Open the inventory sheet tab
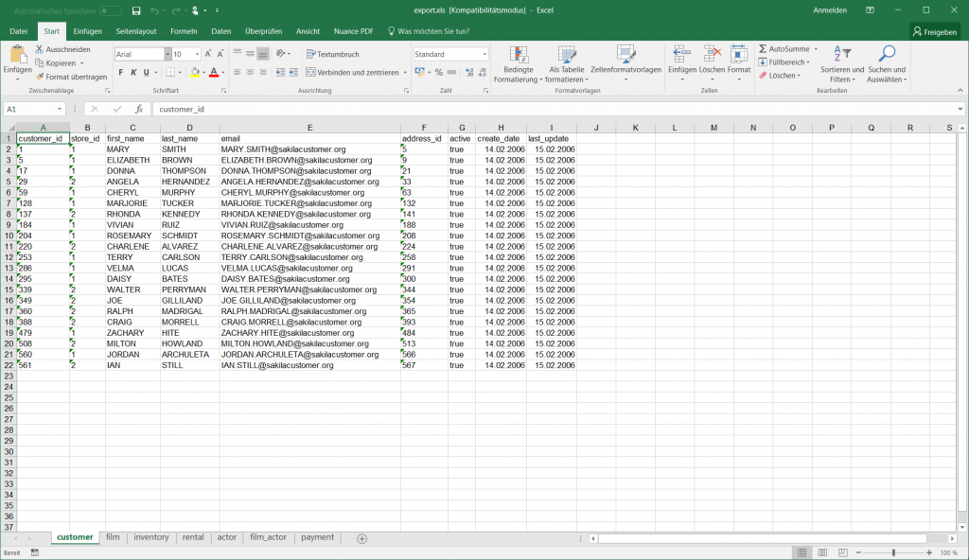This screenshot has height=560, width=969. click(x=150, y=537)
